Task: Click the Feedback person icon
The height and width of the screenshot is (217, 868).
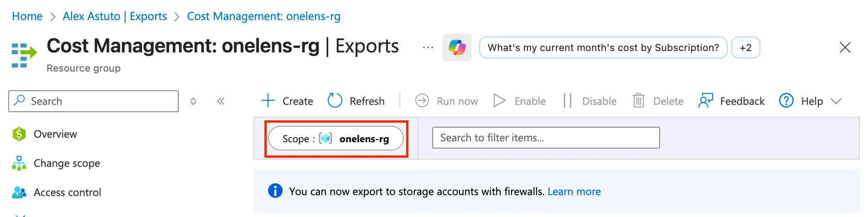Action: (705, 101)
